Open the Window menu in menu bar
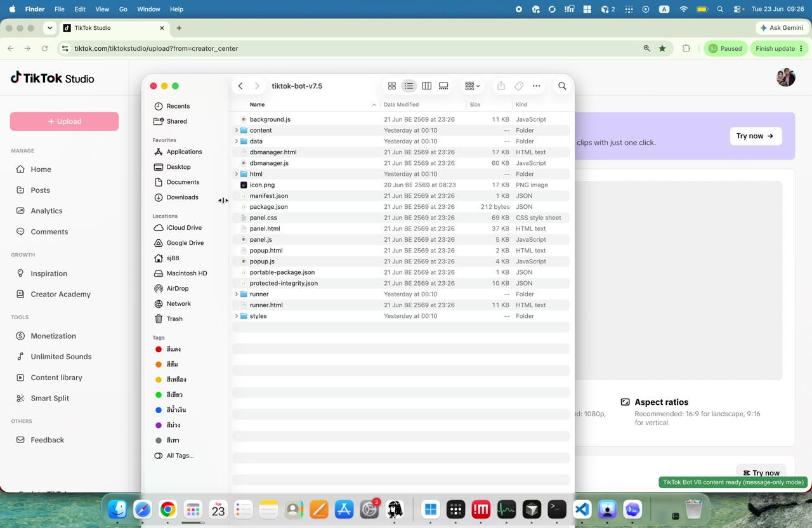This screenshot has width=812, height=528. pos(148,10)
